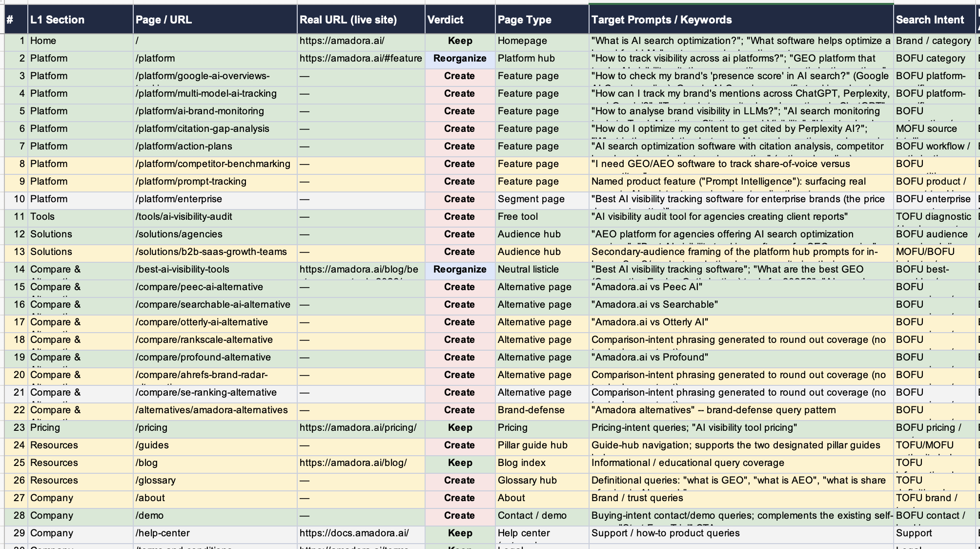Open the https://docs.amadora.ai/ link
This screenshot has width=980, height=549.
pyautogui.click(x=354, y=533)
